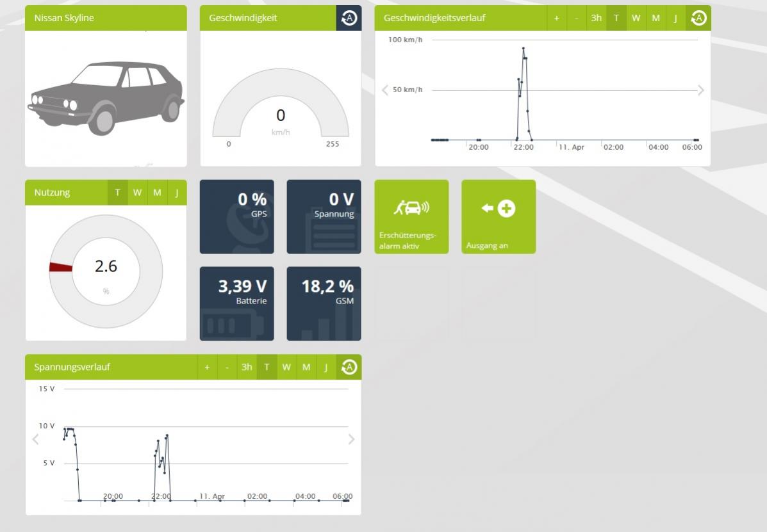Screen dimensions: 767x532
Task: Toggle auto-refresh icon in Geschwindigkeitsverlauf header
Action: point(698,18)
